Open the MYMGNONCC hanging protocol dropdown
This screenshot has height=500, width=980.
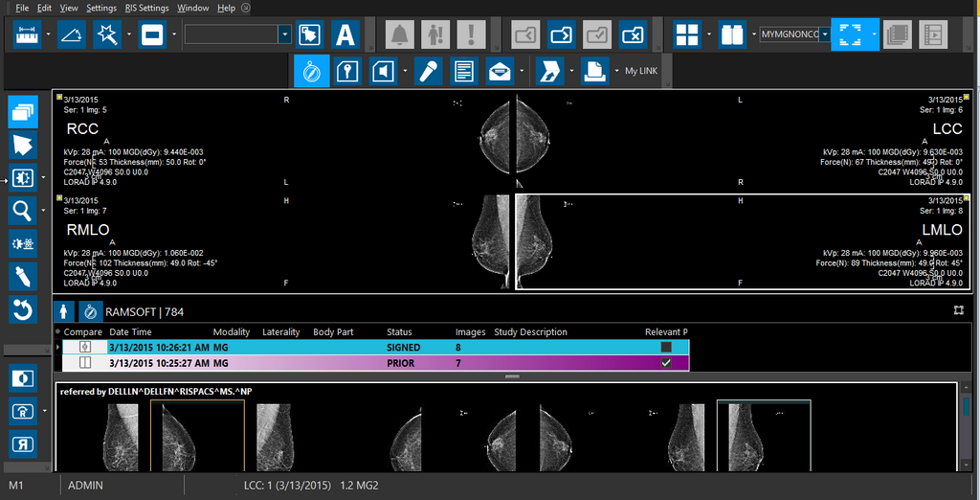pos(823,34)
